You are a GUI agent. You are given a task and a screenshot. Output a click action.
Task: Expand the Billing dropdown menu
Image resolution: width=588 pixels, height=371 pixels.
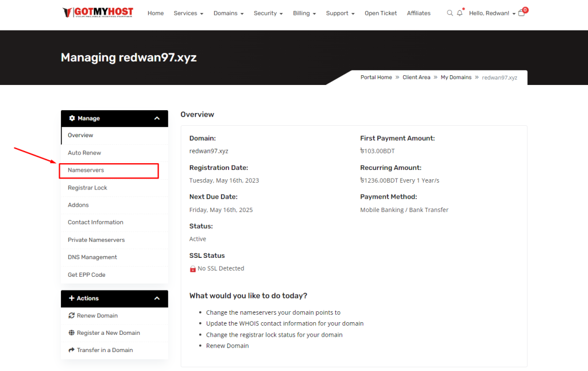304,13
